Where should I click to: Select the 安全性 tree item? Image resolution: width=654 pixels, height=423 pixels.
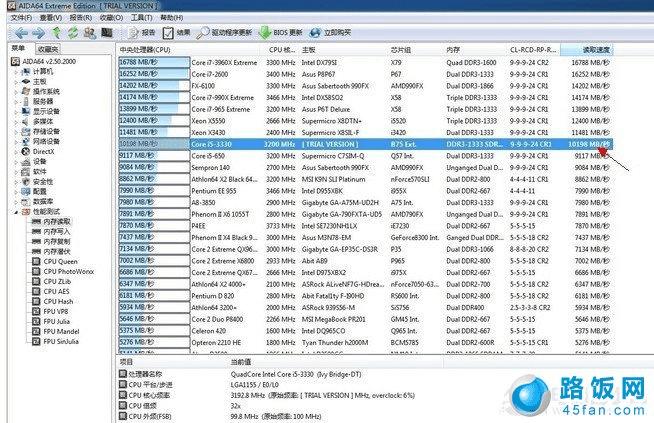(x=37, y=181)
